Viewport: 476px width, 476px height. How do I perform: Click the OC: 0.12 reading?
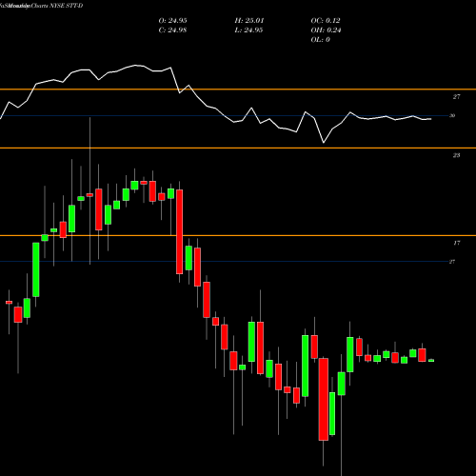pos(326,21)
